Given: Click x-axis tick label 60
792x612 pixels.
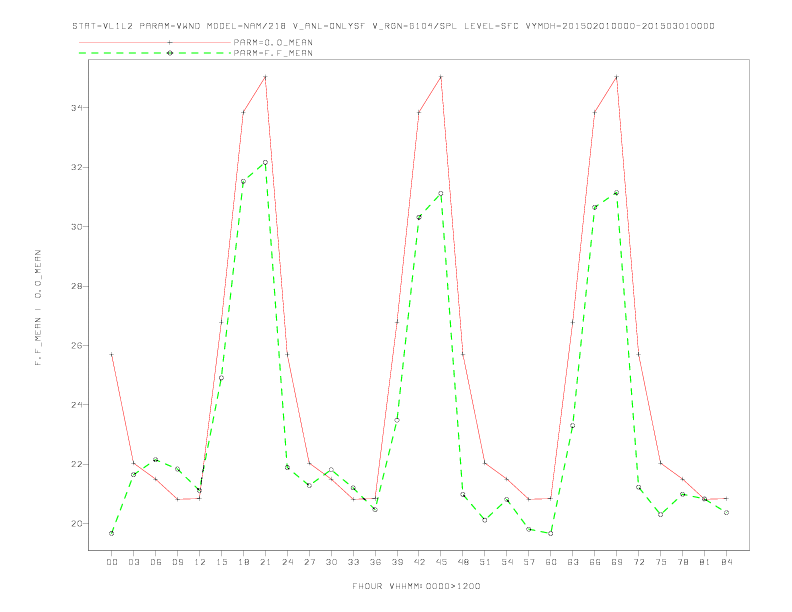Looking at the screenshot, I should pos(551,562).
